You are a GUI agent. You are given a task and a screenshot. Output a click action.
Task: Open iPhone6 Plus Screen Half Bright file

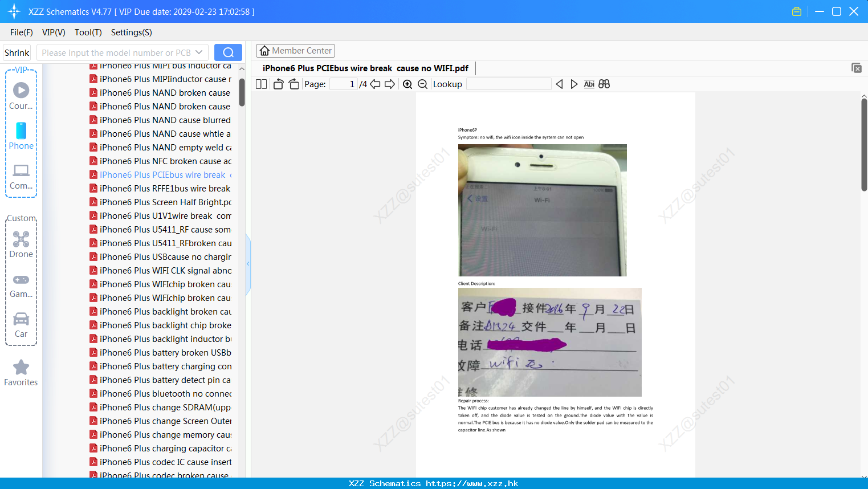point(160,202)
